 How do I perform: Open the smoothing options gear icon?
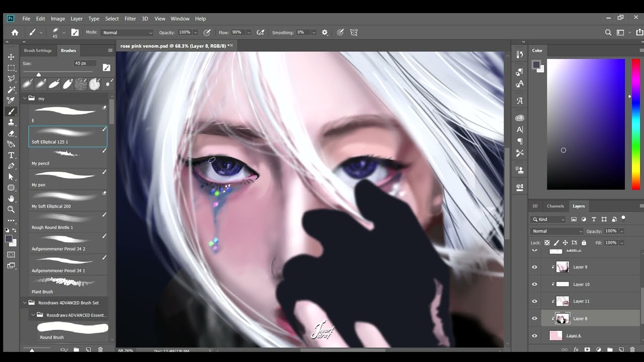click(325, 32)
